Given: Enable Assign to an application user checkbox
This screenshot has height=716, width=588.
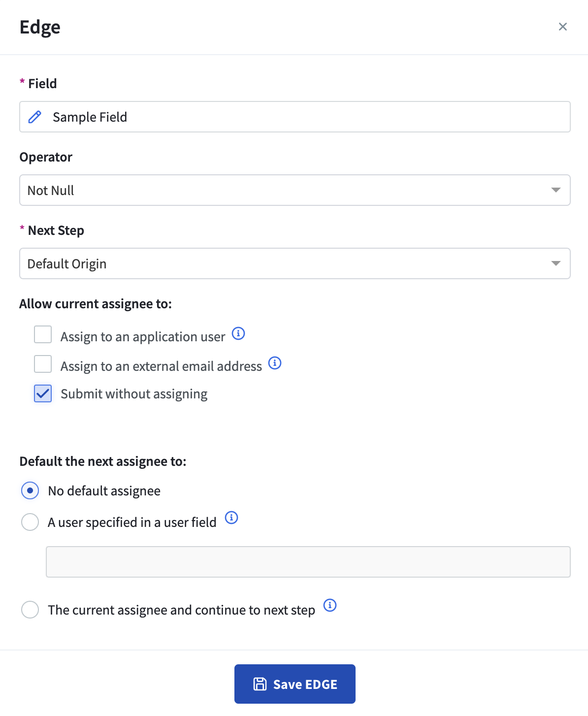Looking at the screenshot, I should point(43,334).
